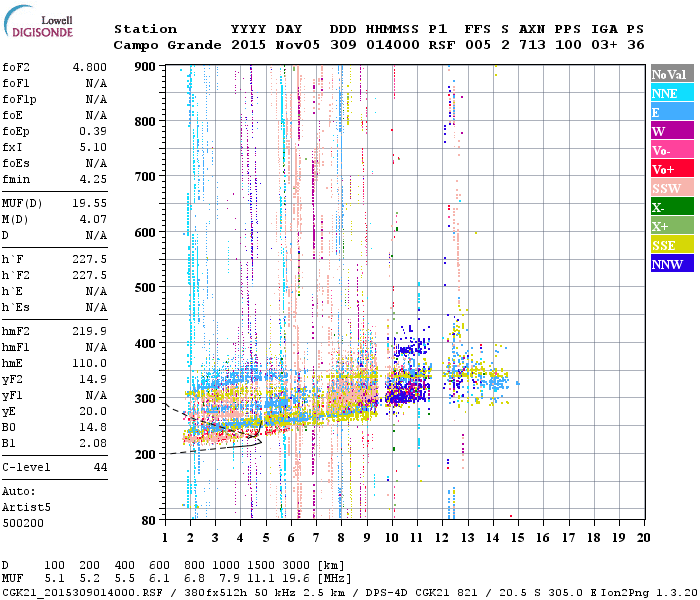Click the h`F2 label
The width and height of the screenshot is (700, 600).
(16, 275)
